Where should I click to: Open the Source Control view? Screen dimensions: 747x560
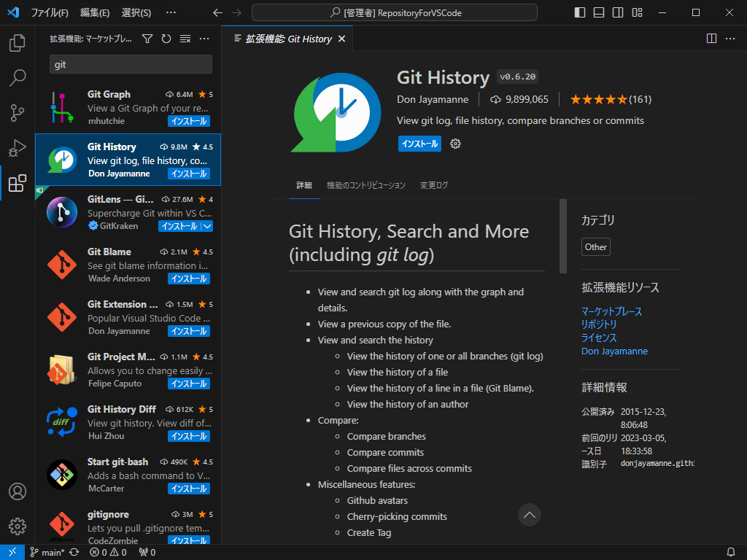18,113
